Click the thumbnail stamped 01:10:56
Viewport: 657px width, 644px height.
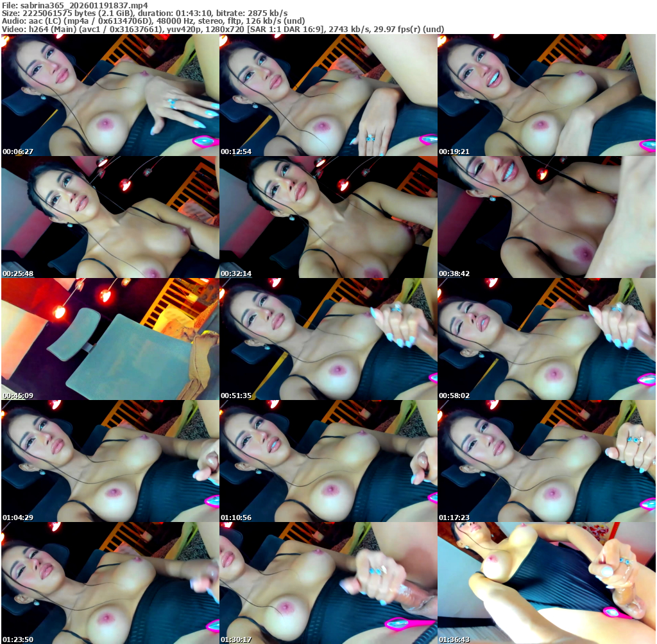pos(328,461)
